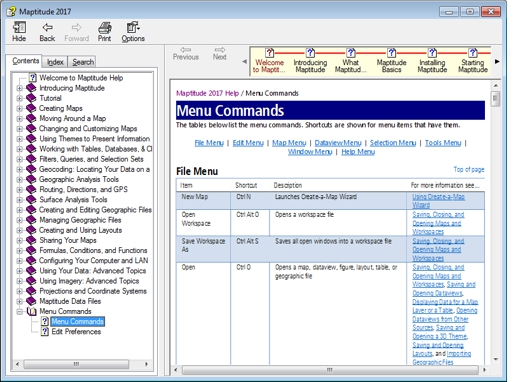Click the Maptitude 2017 title bar help icon
The height and width of the screenshot is (382, 525).
[11, 12]
